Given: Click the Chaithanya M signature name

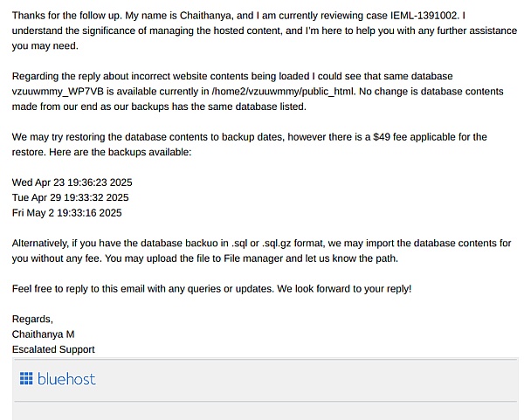Looking at the screenshot, I should point(43,334).
